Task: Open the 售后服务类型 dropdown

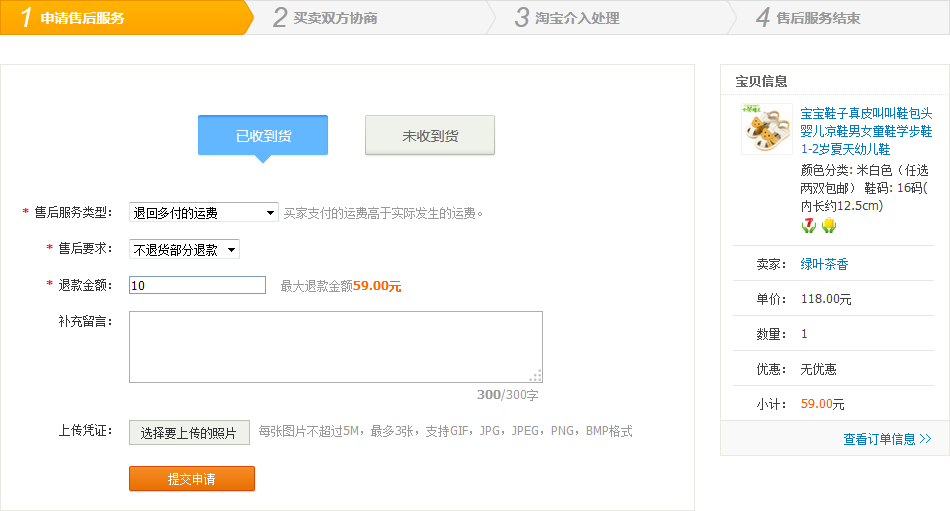Action: (x=204, y=213)
